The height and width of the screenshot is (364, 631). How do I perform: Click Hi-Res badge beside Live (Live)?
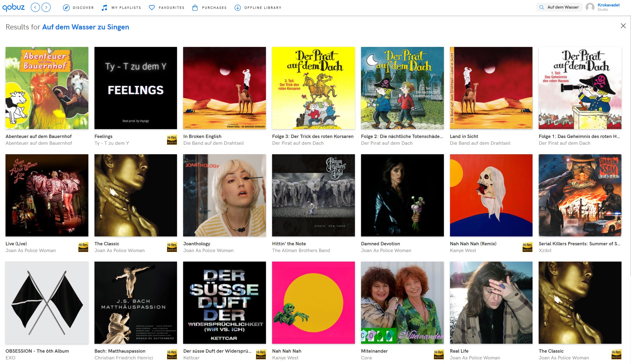click(x=83, y=247)
